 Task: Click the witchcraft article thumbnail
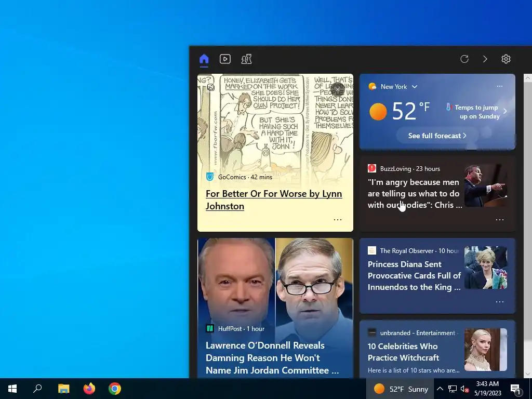(486, 350)
